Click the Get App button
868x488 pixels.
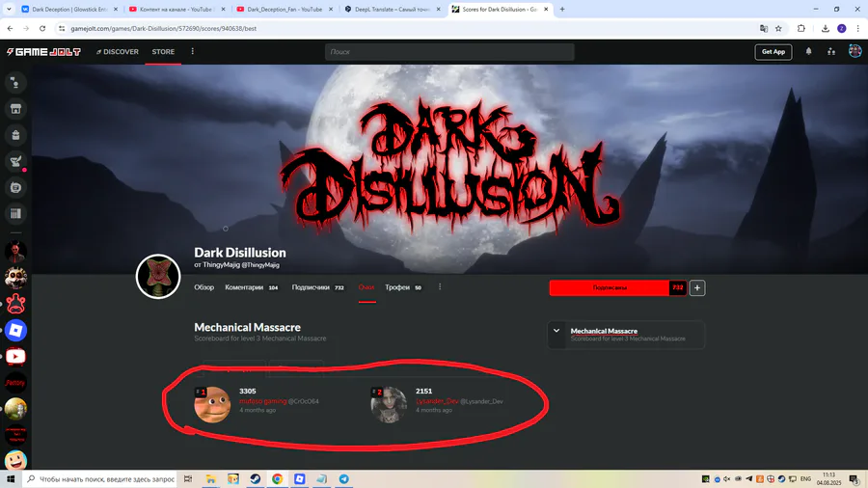(x=773, y=52)
